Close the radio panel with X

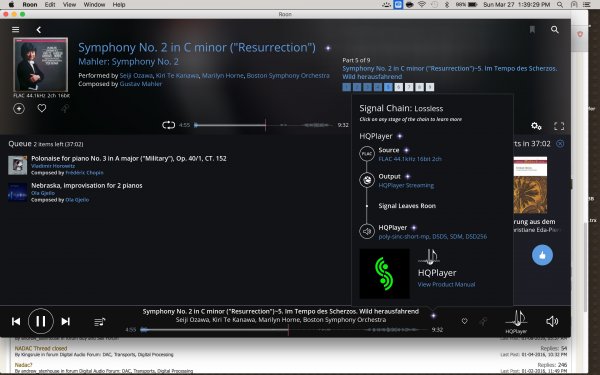click(560, 144)
